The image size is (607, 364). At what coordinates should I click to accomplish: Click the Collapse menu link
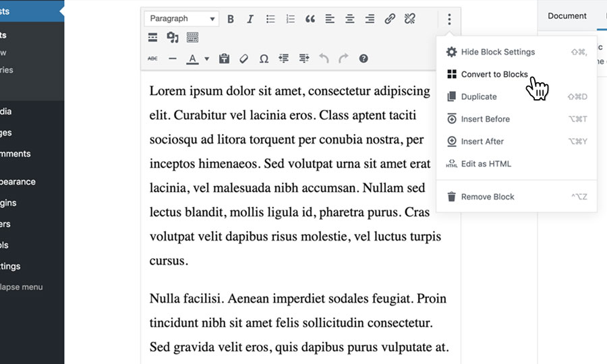pos(22,287)
